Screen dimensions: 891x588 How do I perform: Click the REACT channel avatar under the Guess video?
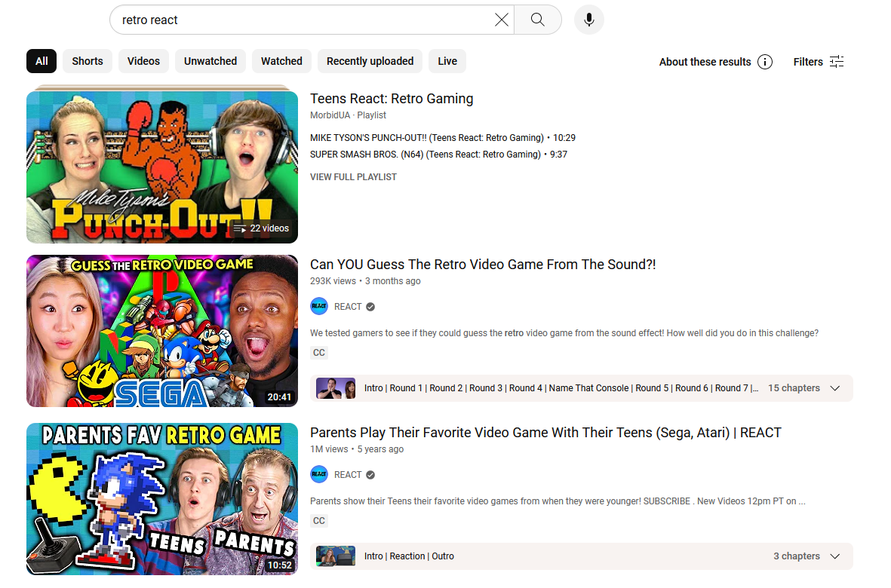pos(319,307)
